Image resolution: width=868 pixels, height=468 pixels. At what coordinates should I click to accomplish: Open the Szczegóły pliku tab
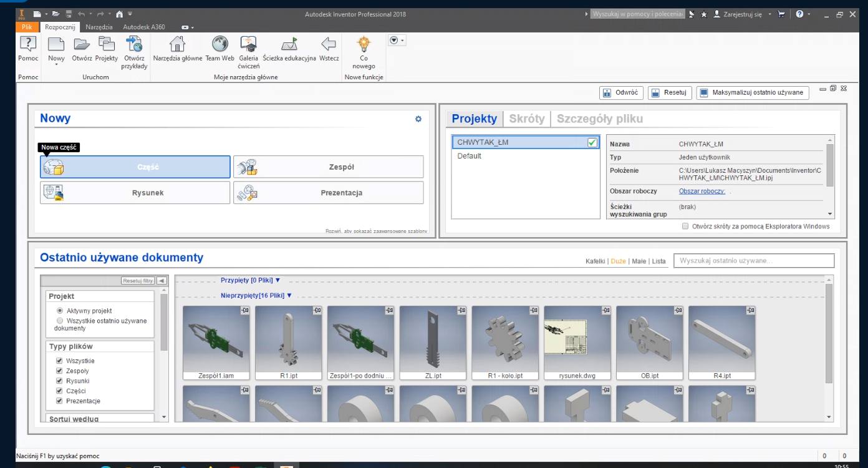pyautogui.click(x=600, y=119)
